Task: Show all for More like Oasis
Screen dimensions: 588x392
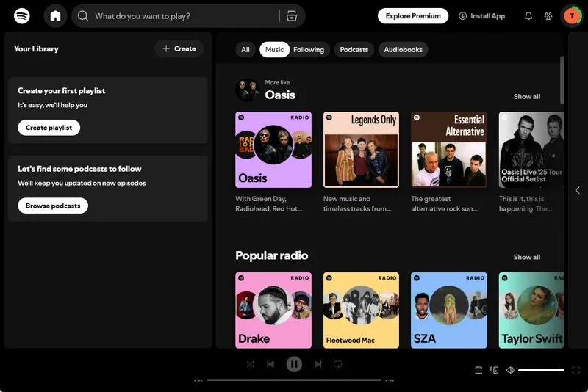Action: click(x=527, y=97)
